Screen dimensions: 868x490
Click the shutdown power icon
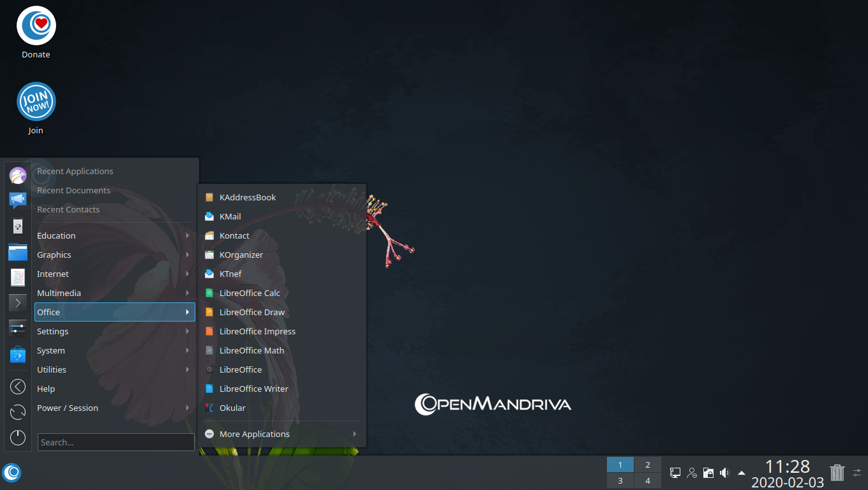coord(18,438)
